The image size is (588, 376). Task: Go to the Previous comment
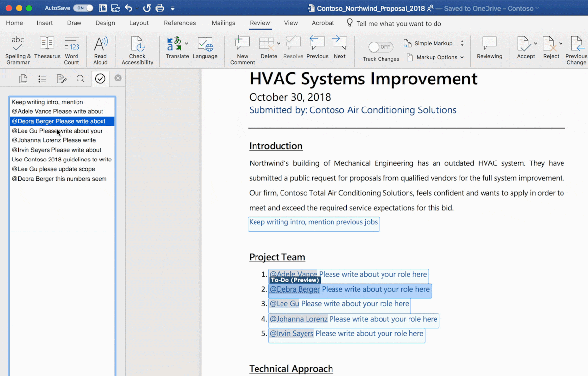pos(317,48)
